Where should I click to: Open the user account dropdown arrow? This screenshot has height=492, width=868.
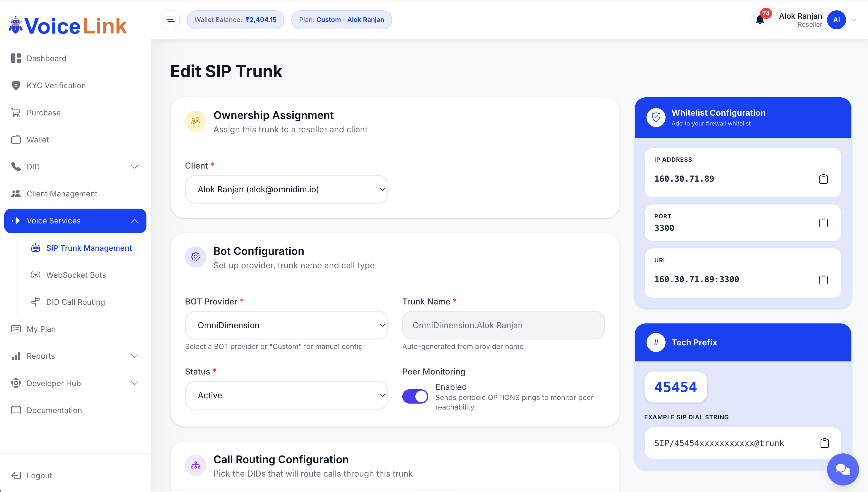tap(853, 20)
